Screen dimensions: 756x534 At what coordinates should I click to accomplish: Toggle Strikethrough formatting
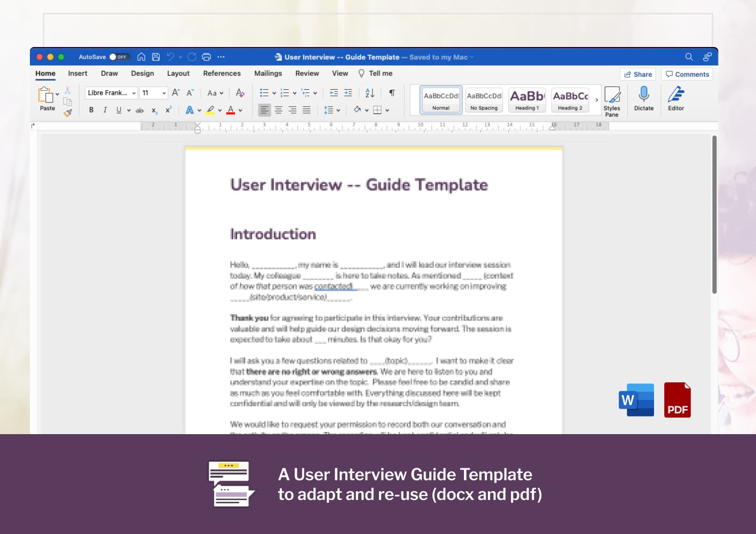[140, 110]
